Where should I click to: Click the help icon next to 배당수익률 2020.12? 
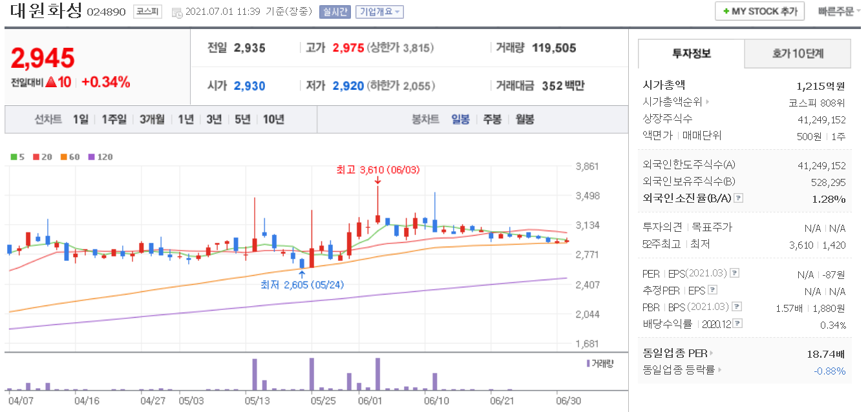[x=738, y=324]
